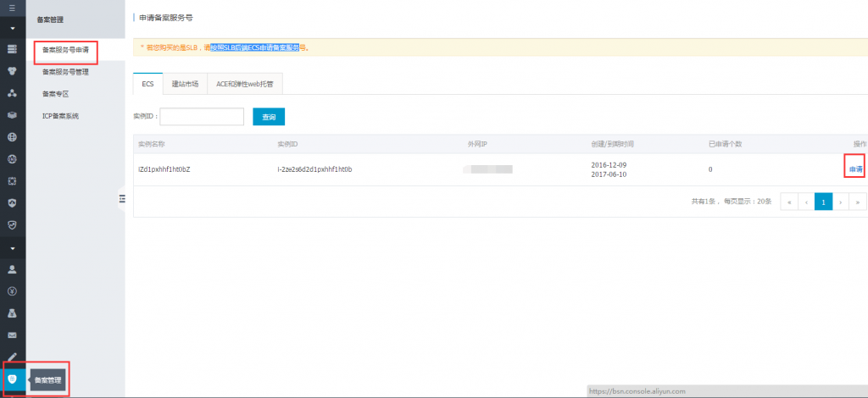Screen dimensions: 868x398
Task: Click the user account icon in the sidebar
Action: coord(13,270)
